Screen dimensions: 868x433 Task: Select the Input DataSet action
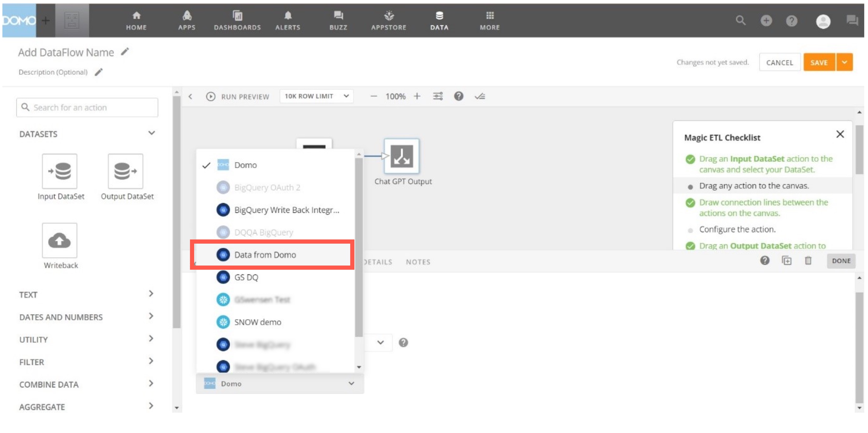point(60,171)
